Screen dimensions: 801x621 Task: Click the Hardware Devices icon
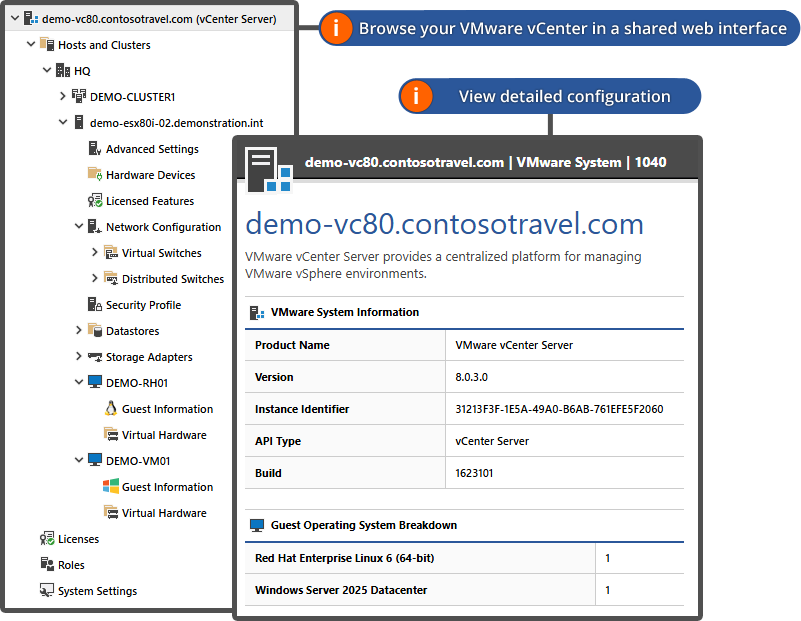click(x=95, y=174)
